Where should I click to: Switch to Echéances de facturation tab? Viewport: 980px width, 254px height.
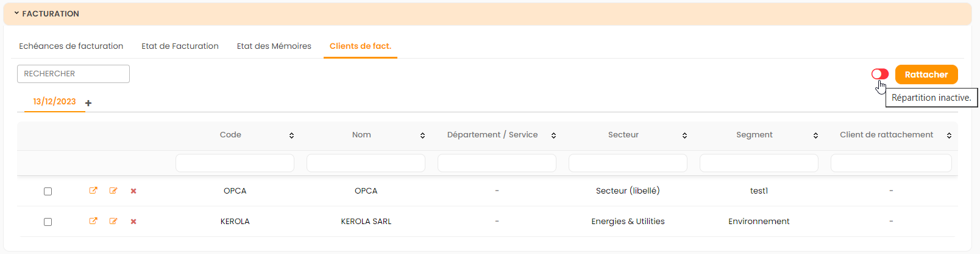(71, 46)
